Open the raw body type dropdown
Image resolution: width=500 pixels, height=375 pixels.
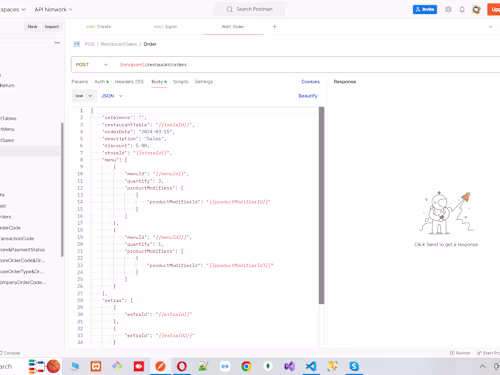(83, 96)
